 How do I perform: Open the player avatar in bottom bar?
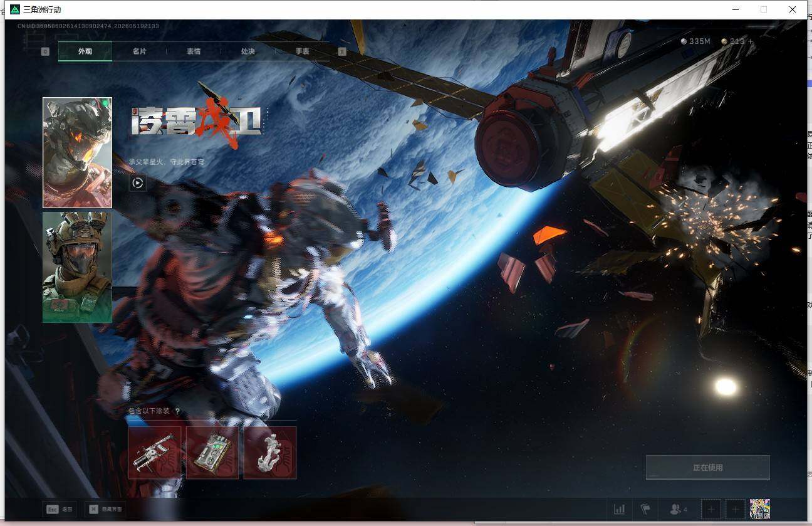point(760,509)
